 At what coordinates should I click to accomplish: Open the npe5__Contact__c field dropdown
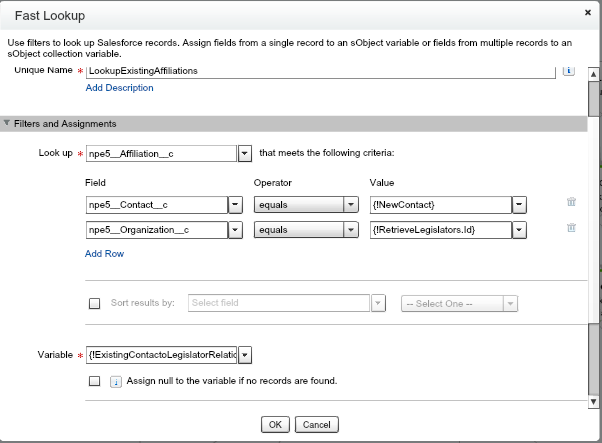(x=235, y=204)
